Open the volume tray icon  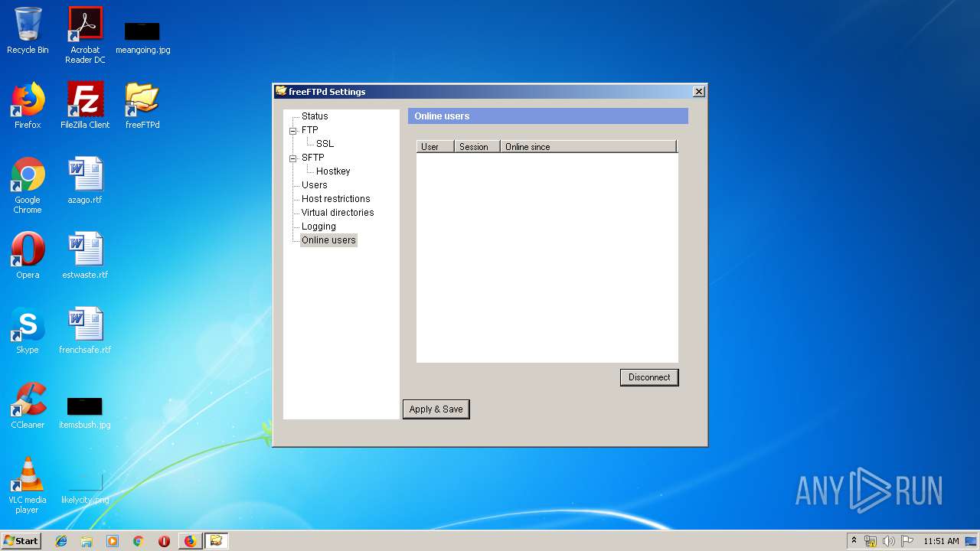pos(889,541)
